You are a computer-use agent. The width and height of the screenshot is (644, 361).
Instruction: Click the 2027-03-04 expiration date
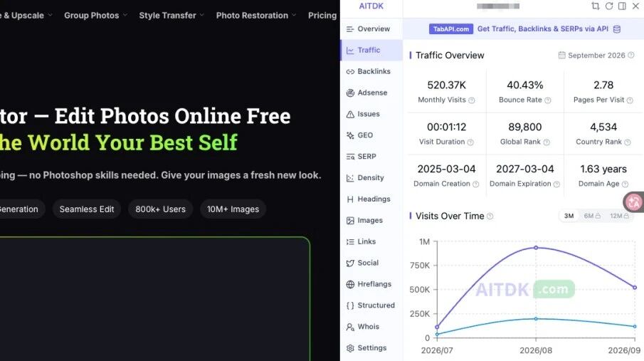tap(525, 169)
